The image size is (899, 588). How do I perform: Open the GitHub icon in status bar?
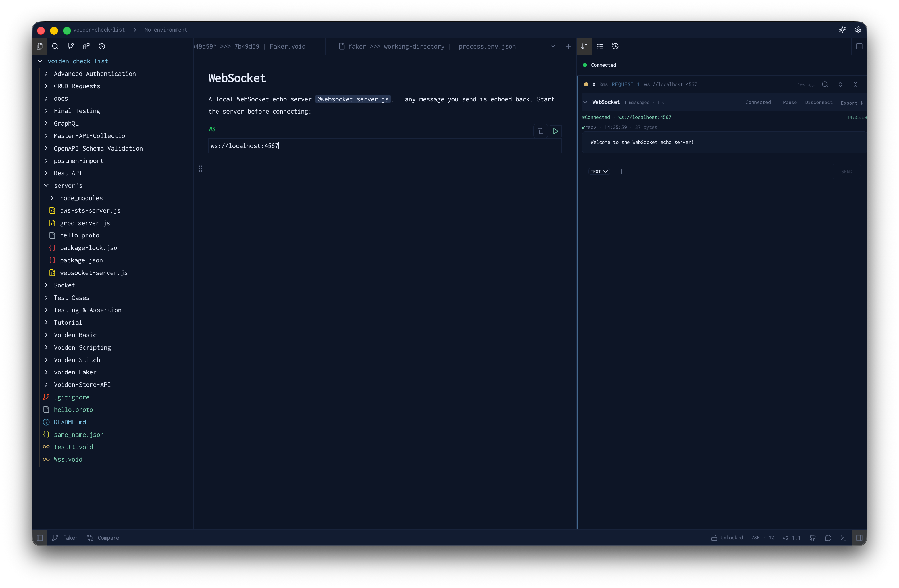coord(813,538)
